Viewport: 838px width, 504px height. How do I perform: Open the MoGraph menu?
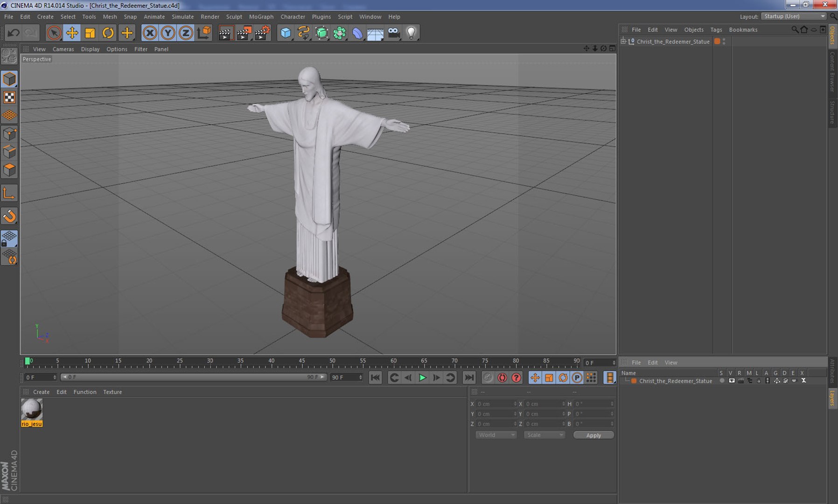(261, 16)
